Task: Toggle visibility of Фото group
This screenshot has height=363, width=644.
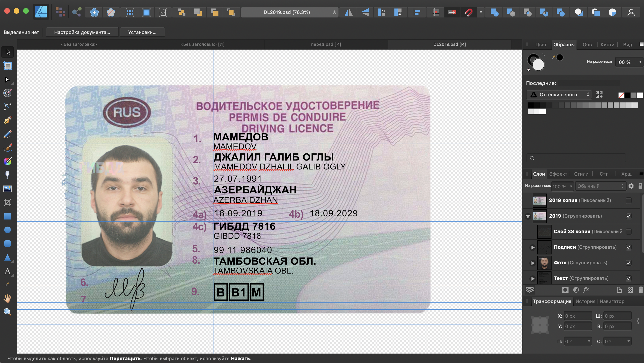Action: tap(628, 263)
